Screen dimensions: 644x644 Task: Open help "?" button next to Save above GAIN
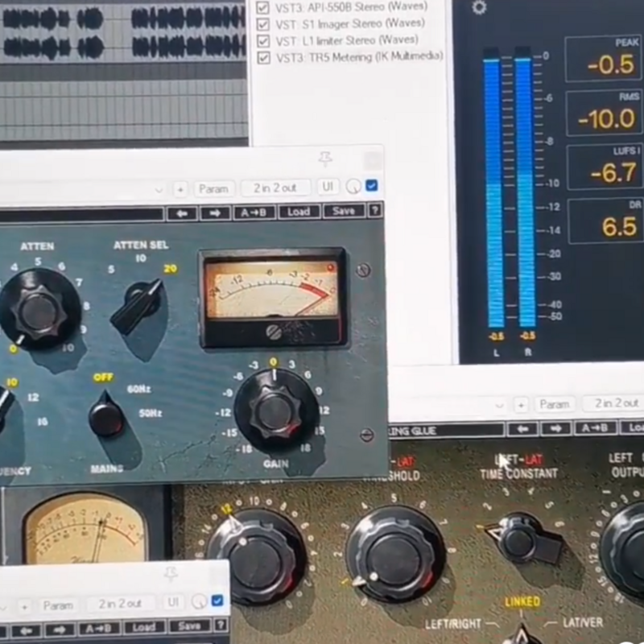tap(374, 212)
